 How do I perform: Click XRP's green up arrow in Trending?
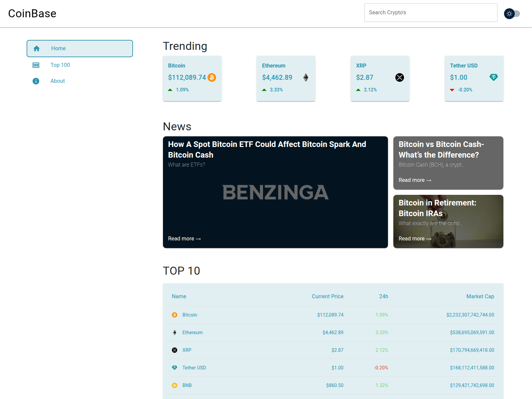coord(358,90)
